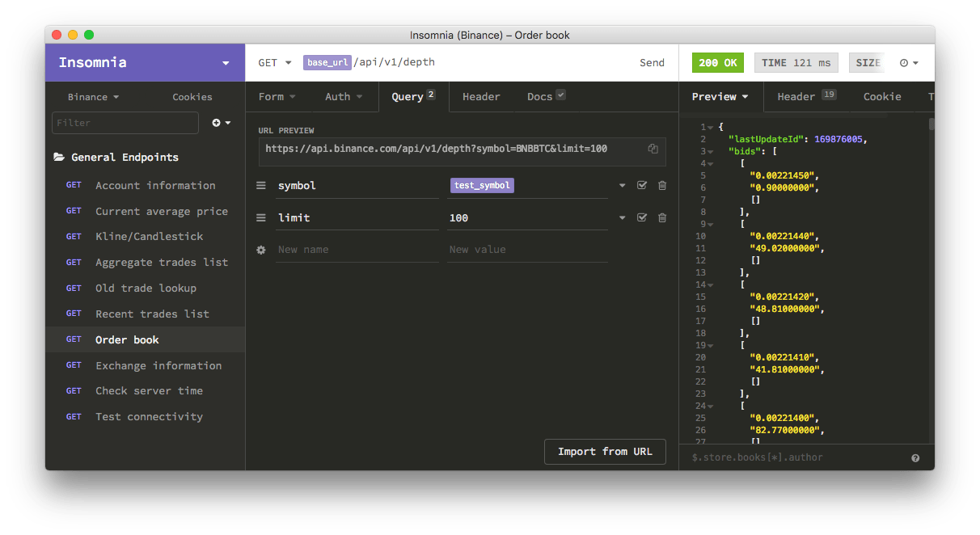Collapse the JSON root object on line 1
980x535 pixels.
[x=711, y=127]
